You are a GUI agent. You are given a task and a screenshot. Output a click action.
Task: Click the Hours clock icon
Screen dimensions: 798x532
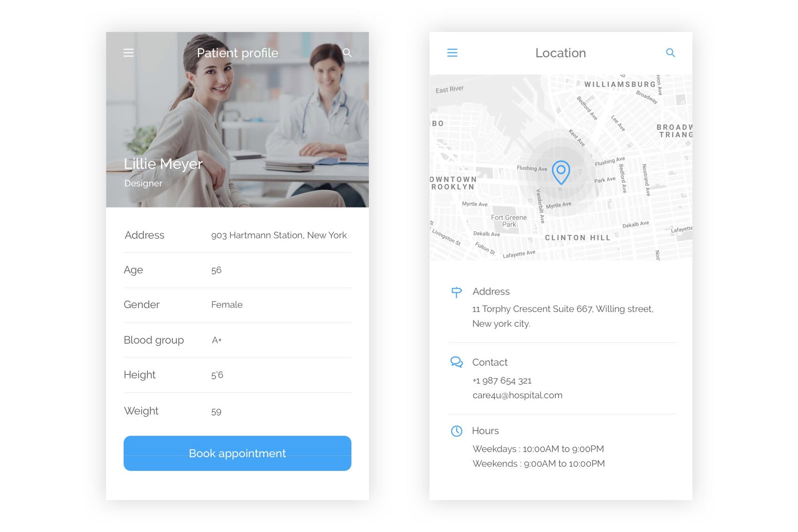point(456,431)
